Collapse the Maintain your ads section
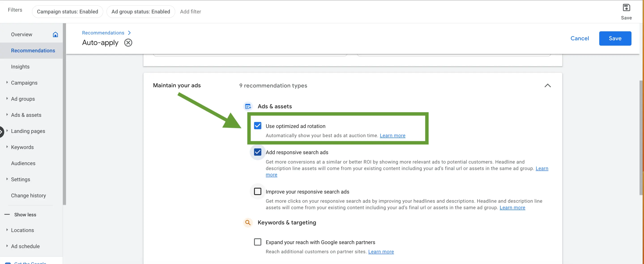The image size is (644, 264). click(x=548, y=85)
